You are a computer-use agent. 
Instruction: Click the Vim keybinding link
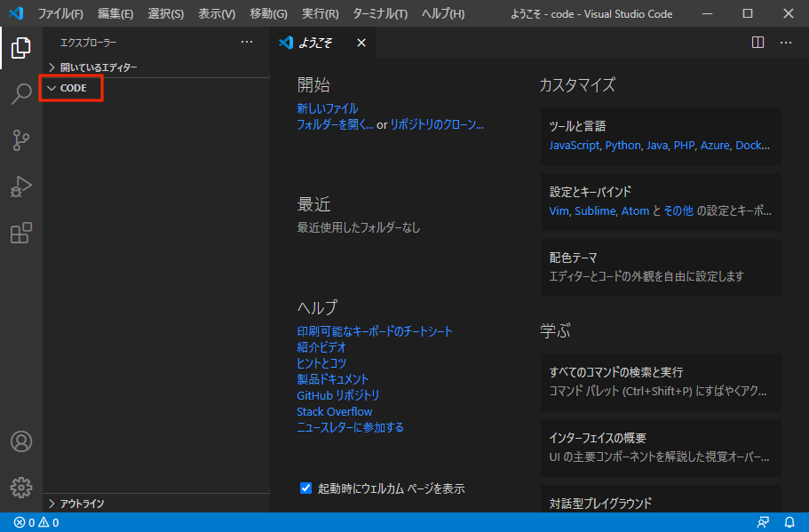[x=559, y=211]
